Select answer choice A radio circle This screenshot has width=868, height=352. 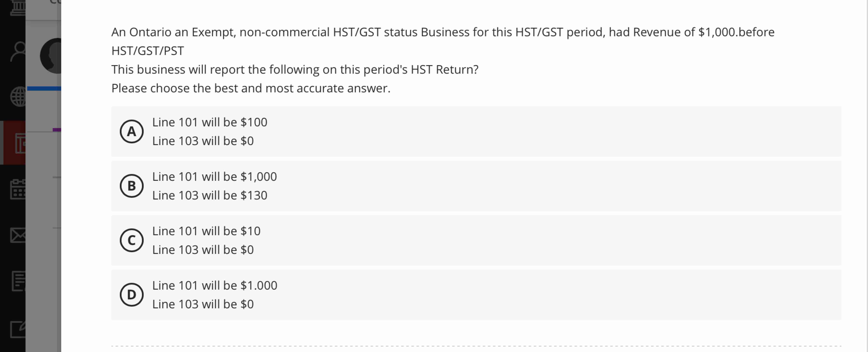(131, 132)
